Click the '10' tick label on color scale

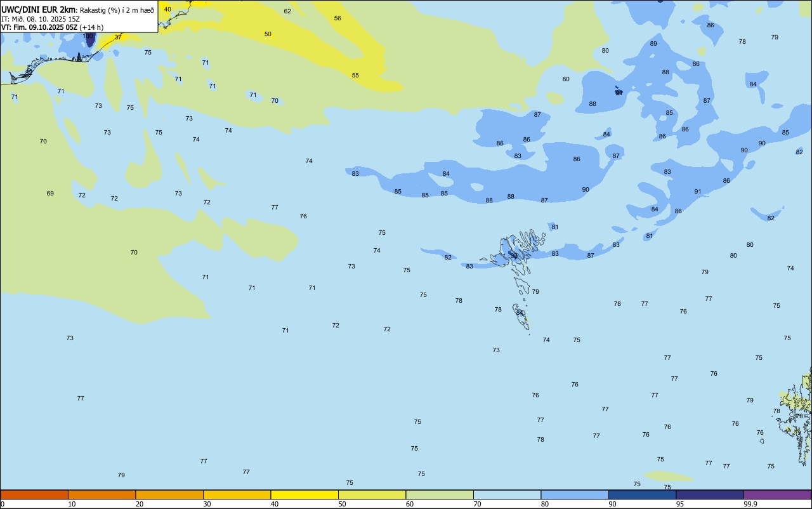(72, 504)
